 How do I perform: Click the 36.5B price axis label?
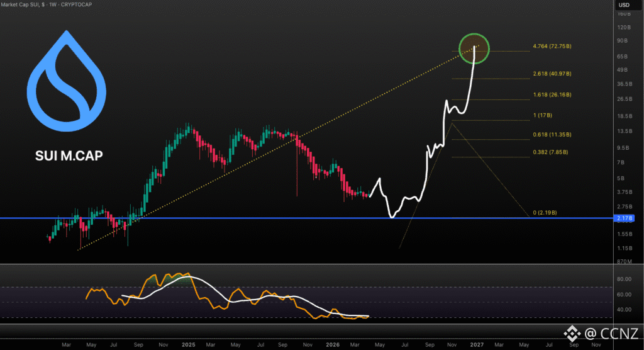pyautogui.click(x=625, y=84)
